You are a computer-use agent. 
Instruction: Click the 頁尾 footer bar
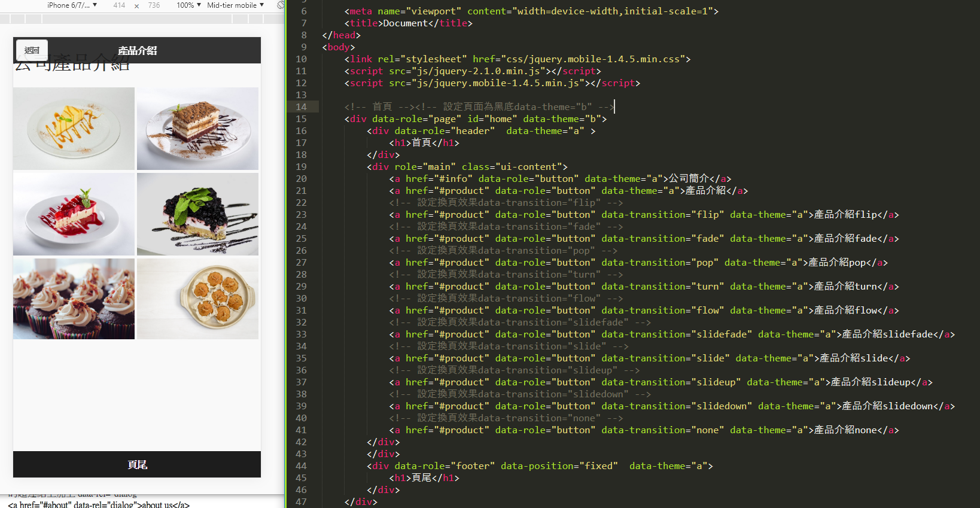pyautogui.click(x=137, y=464)
